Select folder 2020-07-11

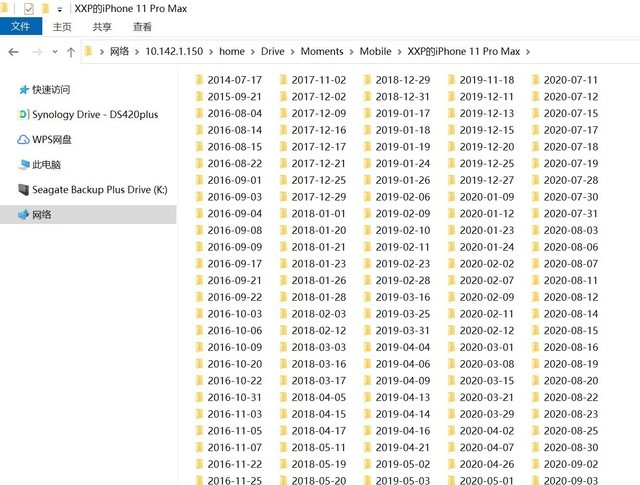tap(571, 80)
